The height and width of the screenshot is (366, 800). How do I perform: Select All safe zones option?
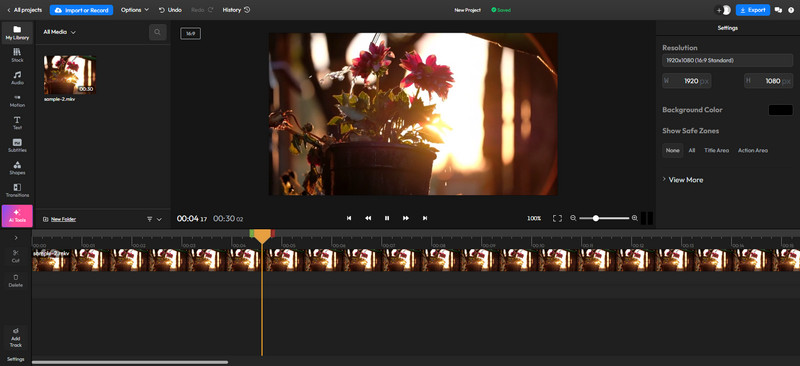[x=691, y=151]
